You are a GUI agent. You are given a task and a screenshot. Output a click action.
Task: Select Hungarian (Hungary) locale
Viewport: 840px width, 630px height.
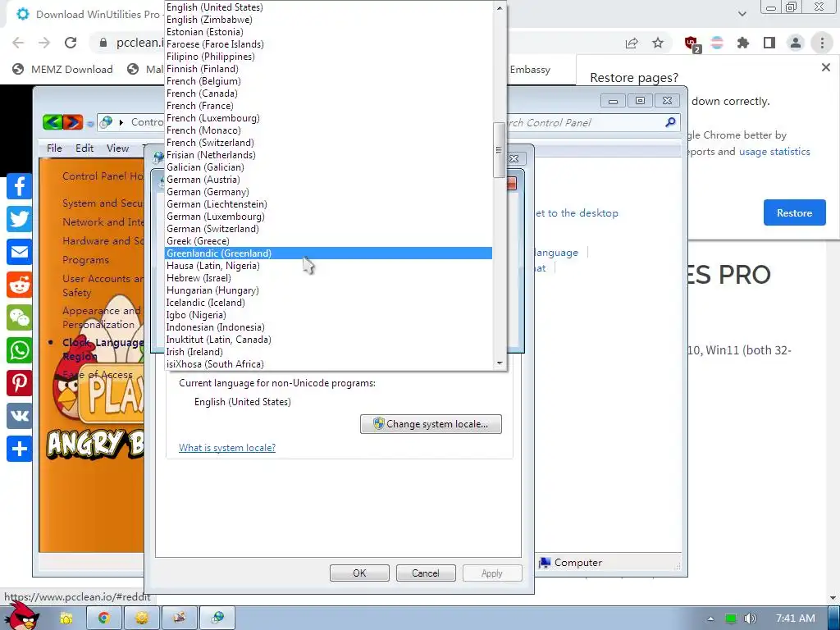[328, 290]
